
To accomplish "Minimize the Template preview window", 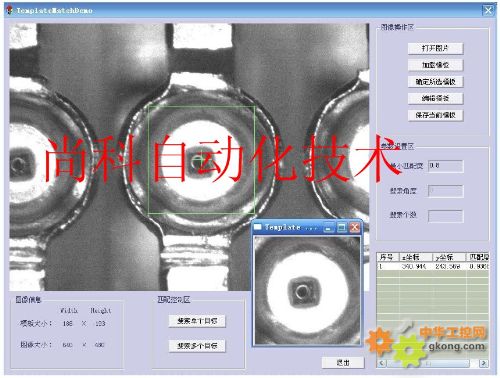I will click(x=328, y=228).
